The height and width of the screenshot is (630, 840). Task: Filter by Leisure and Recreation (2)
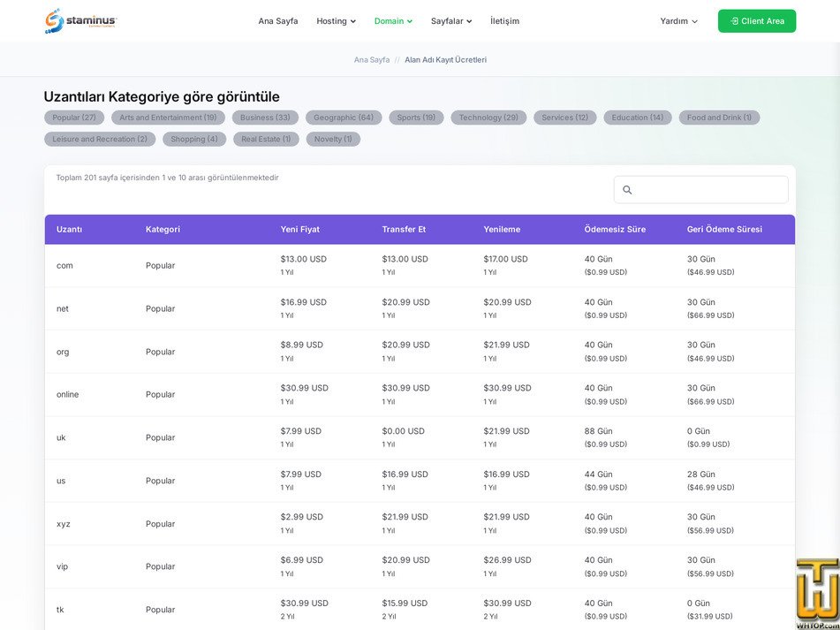[100, 140]
